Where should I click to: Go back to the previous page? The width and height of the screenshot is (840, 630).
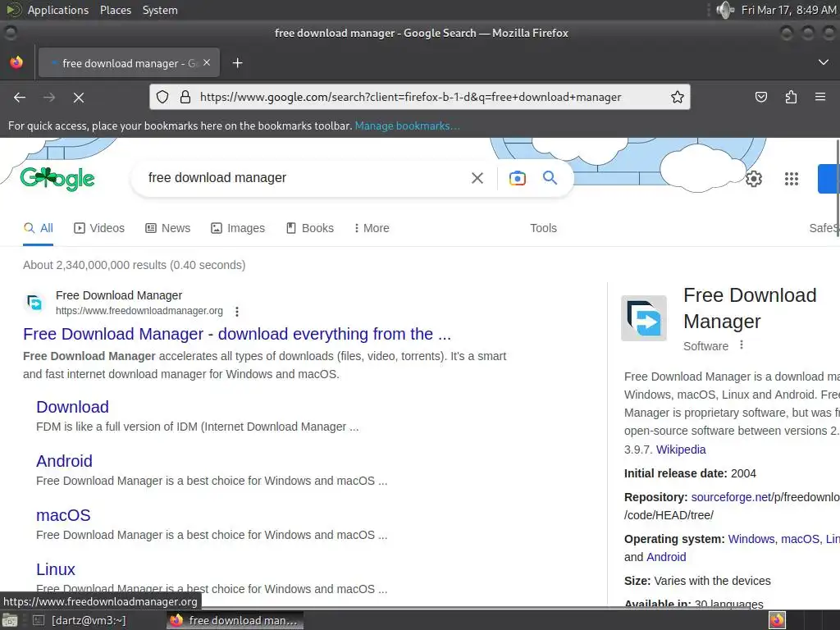point(20,97)
